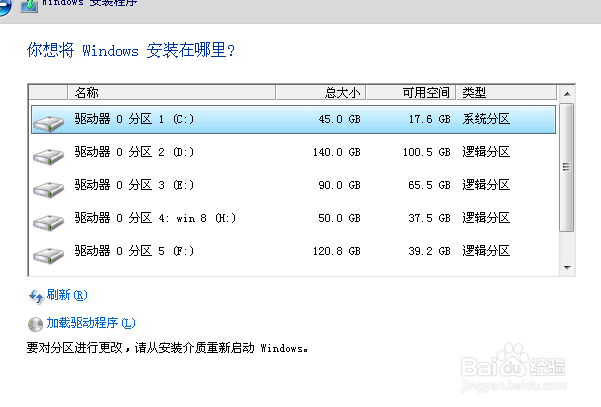Click the 系统分区 type cell
Viewport: 601px width, 407px height.
tap(486, 119)
